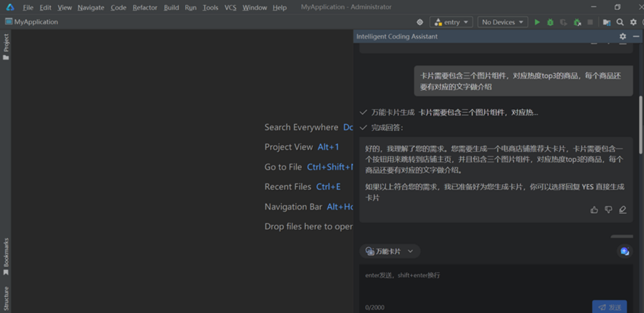This screenshot has height=313, width=644.
Task: Open the Build menu
Action: tap(171, 8)
